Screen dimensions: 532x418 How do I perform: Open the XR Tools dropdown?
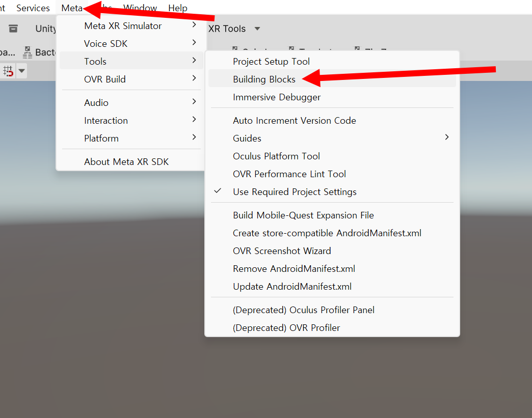pos(234,29)
